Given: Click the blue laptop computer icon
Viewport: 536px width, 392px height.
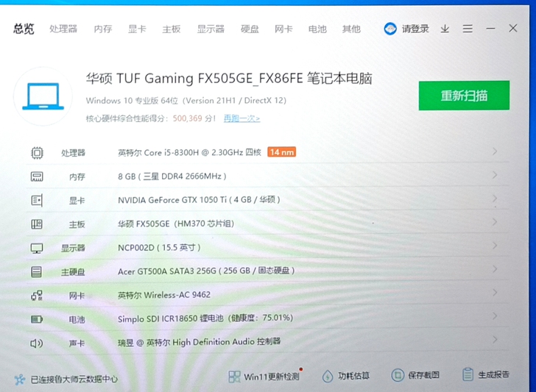Looking at the screenshot, I should [43, 96].
